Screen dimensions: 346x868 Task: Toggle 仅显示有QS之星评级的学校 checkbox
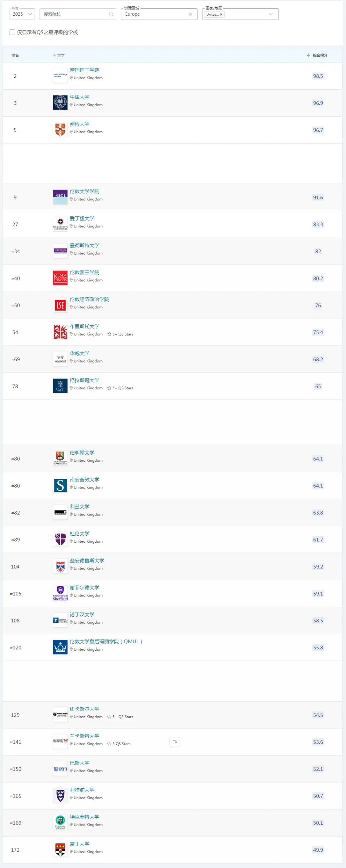[12, 32]
